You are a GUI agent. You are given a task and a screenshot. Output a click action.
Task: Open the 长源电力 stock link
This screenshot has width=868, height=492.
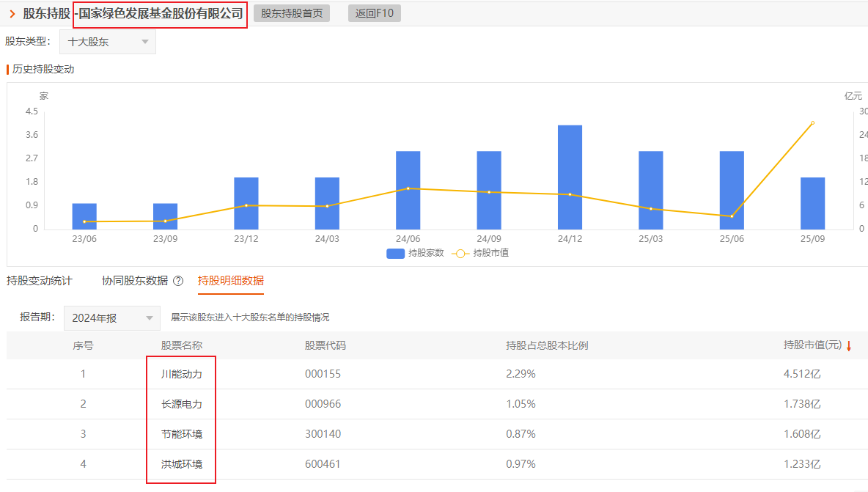click(182, 404)
